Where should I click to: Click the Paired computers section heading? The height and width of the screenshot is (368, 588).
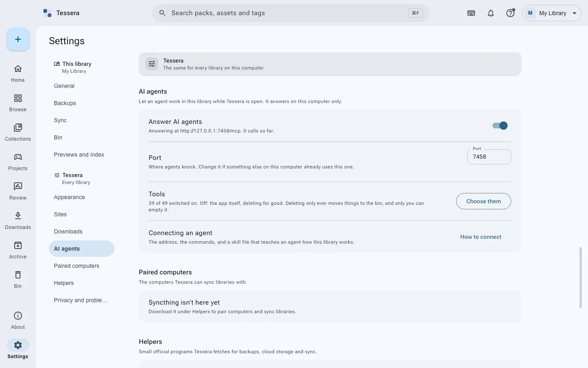click(165, 272)
